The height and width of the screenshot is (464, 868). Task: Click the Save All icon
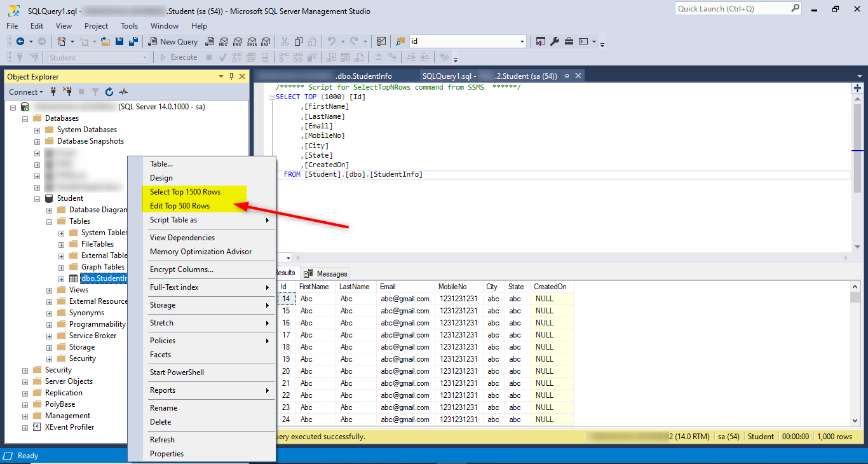pos(133,41)
